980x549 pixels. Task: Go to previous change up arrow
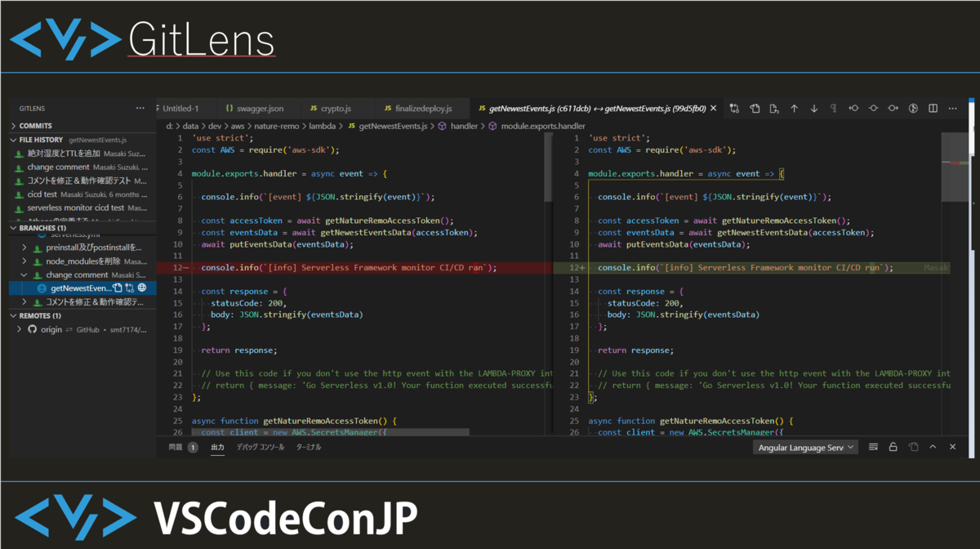(794, 108)
